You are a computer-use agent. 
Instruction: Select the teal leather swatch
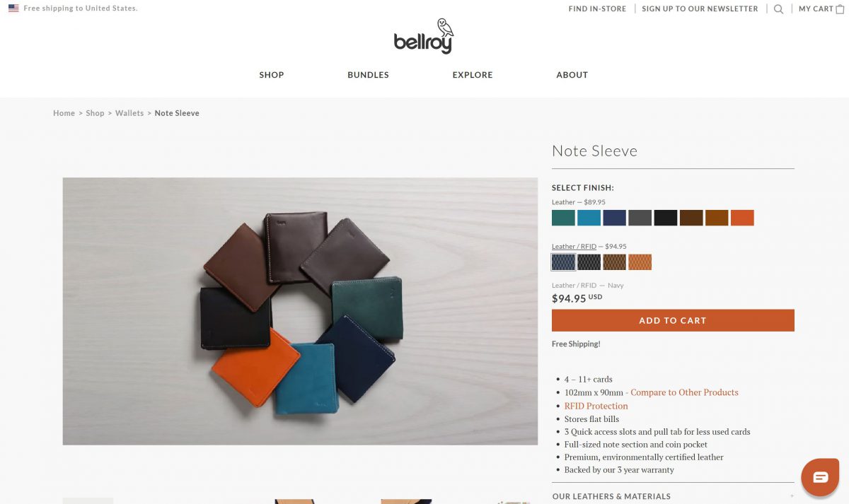564,218
